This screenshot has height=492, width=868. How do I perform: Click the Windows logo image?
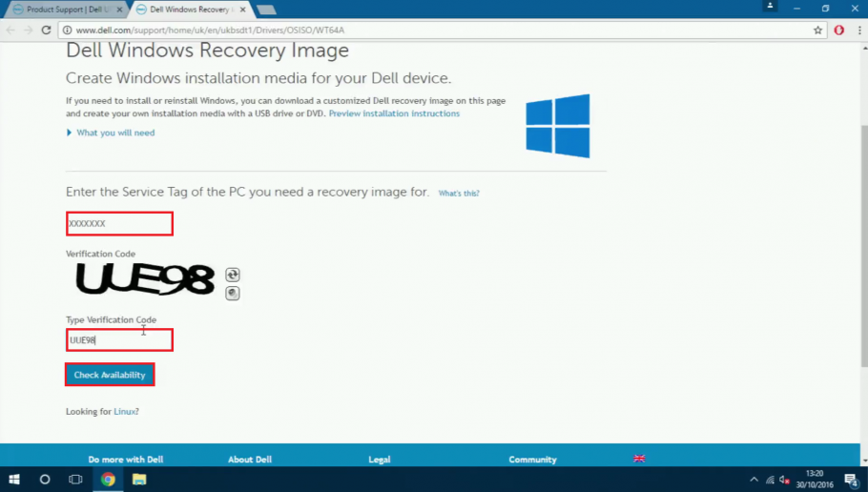558,126
